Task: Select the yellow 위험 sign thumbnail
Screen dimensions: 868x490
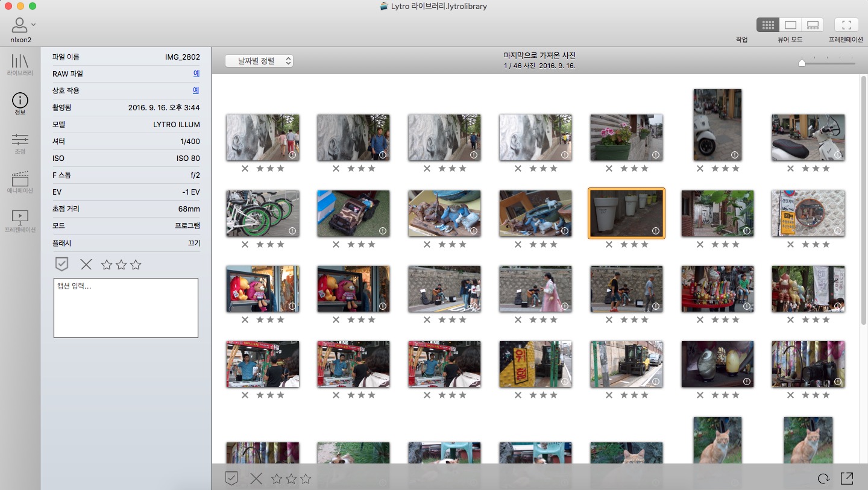Action: (x=535, y=364)
